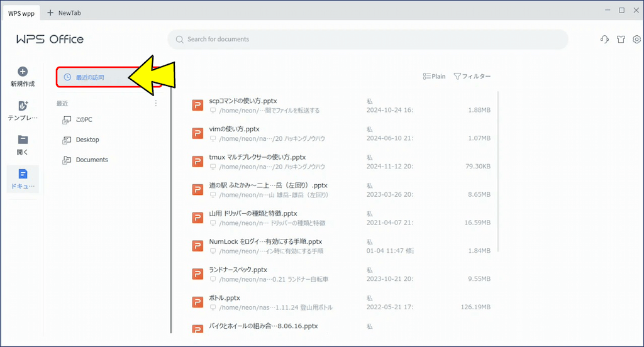Open the Desktop location
The height and width of the screenshot is (347, 644).
(x=87, y=140)
